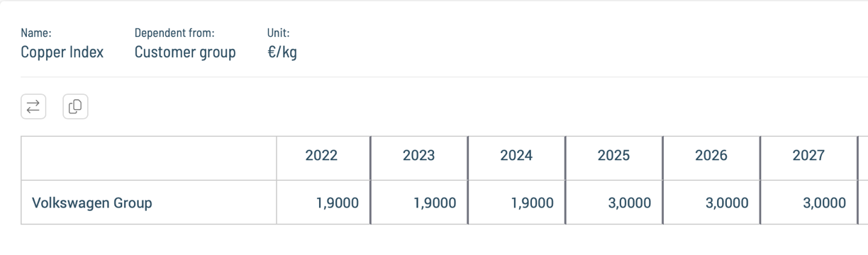Edit the 2023 value 1,9000 cell

pos(418,203)
